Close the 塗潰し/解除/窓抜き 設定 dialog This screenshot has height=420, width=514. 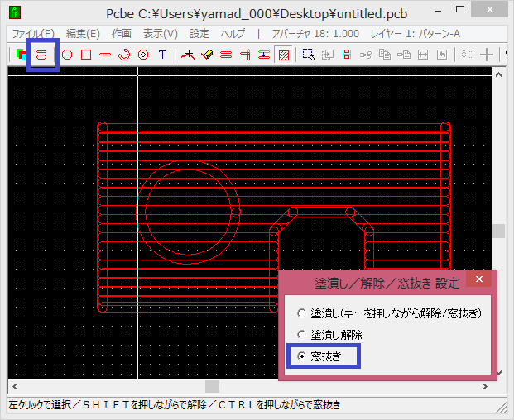click(478, 280)
